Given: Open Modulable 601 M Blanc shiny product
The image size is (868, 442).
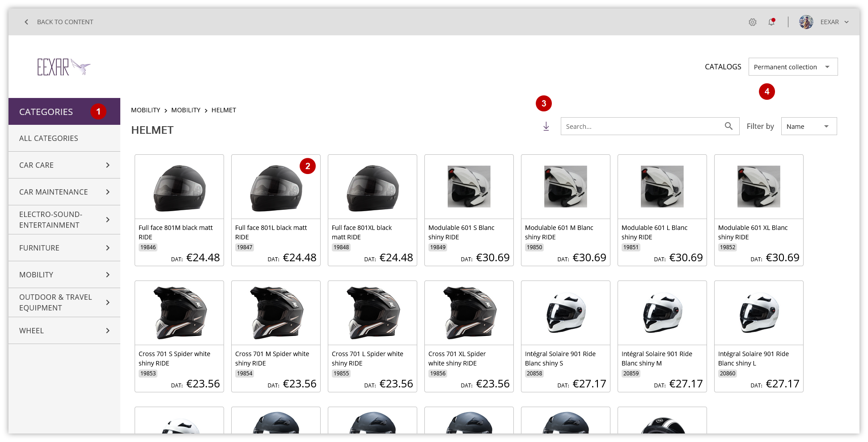Looking at the screenshot, I should click(566, 210).
